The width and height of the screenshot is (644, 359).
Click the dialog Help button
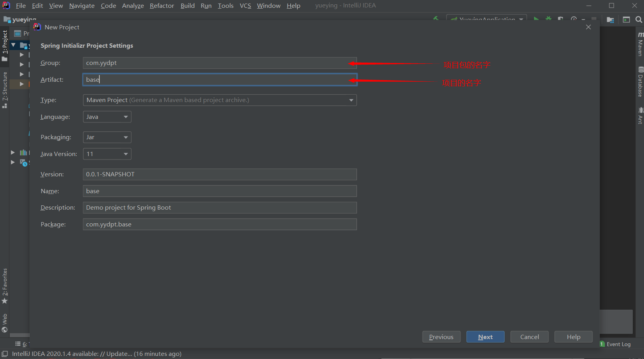coord(574,337)
